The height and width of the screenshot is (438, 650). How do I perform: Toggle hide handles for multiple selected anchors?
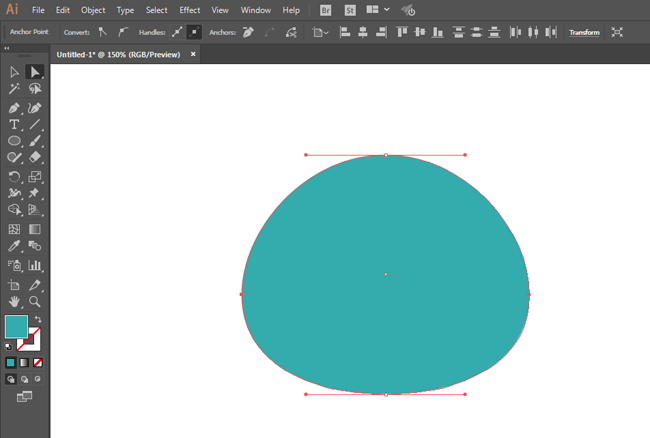[x=194, y=32]
